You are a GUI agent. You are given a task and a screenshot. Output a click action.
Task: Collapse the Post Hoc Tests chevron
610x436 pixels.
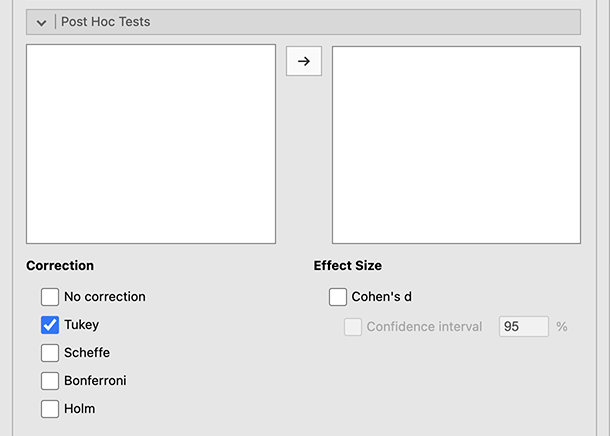[41, 22]
